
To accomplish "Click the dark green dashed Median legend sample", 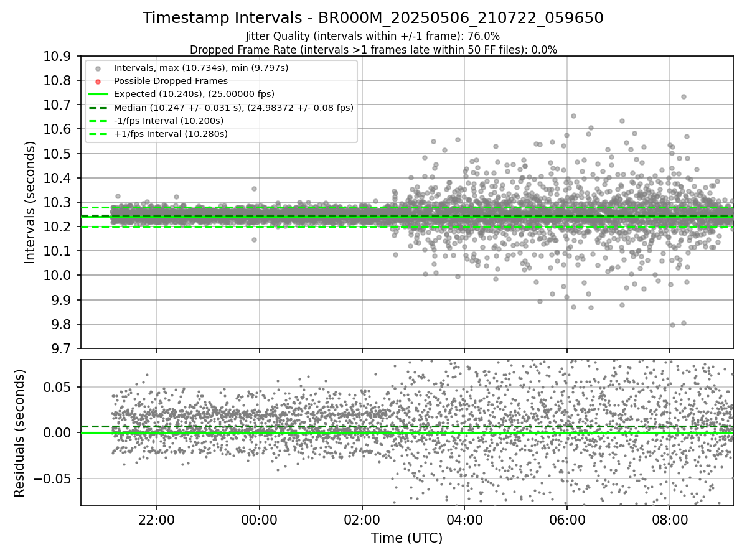I will 98,108.
